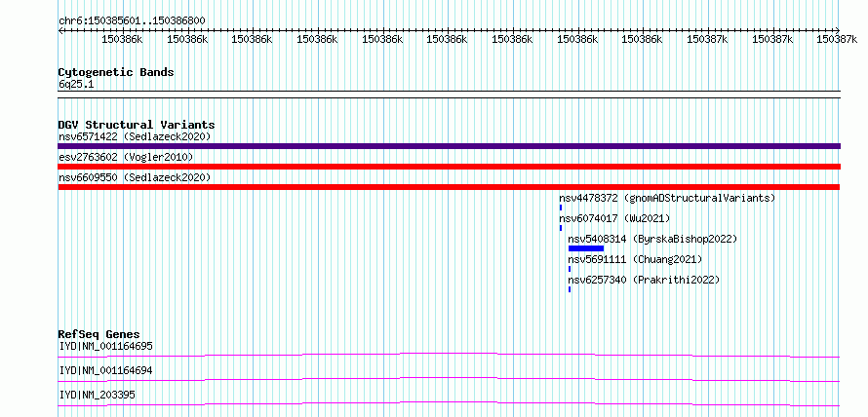This screenshot has width=868, height=417.
Task: Click the small blue nsv5691111 variant marker
Action: tap(569, 269)
